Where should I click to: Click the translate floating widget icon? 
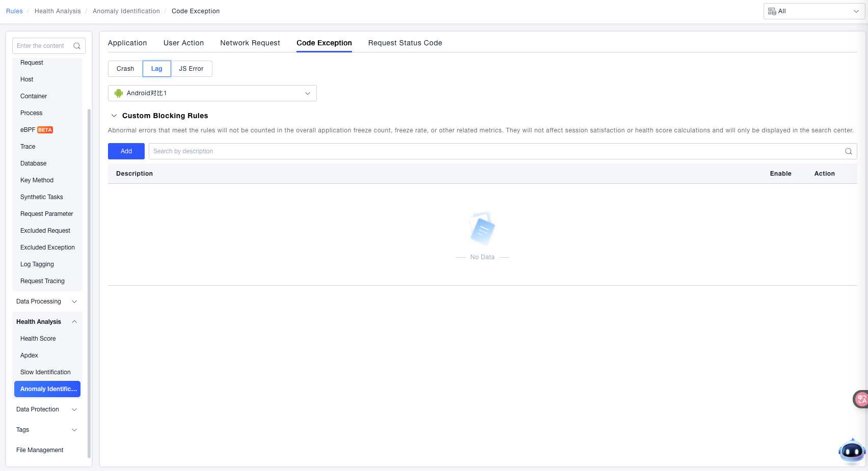861,399
